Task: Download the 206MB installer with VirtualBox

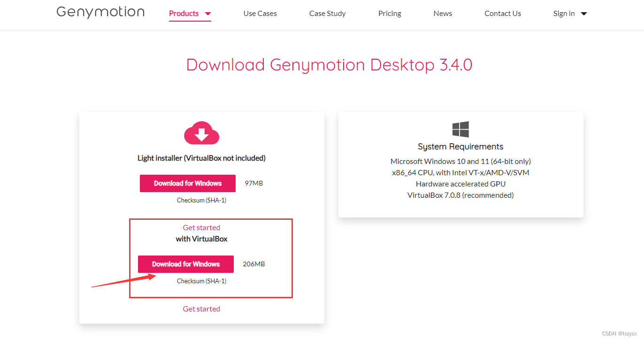Action: 186,264
